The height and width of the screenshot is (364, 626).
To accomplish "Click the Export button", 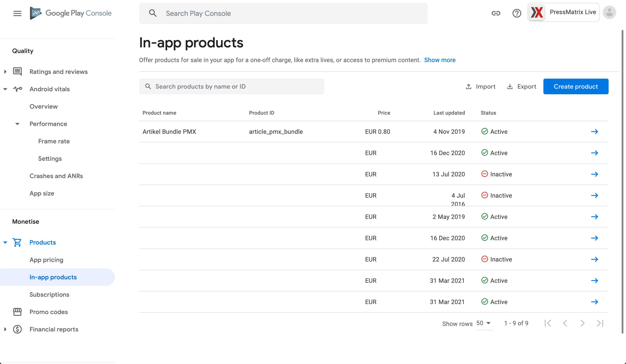I will [521, 86].
